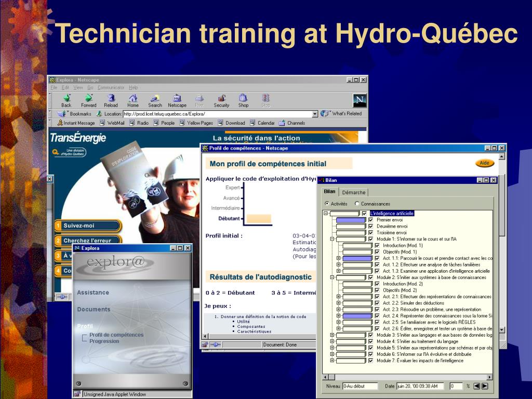Open the Location URL dropdown arrow
This screenshot has height=399, width=532.
pyautogui.click(x=315, y=114)
